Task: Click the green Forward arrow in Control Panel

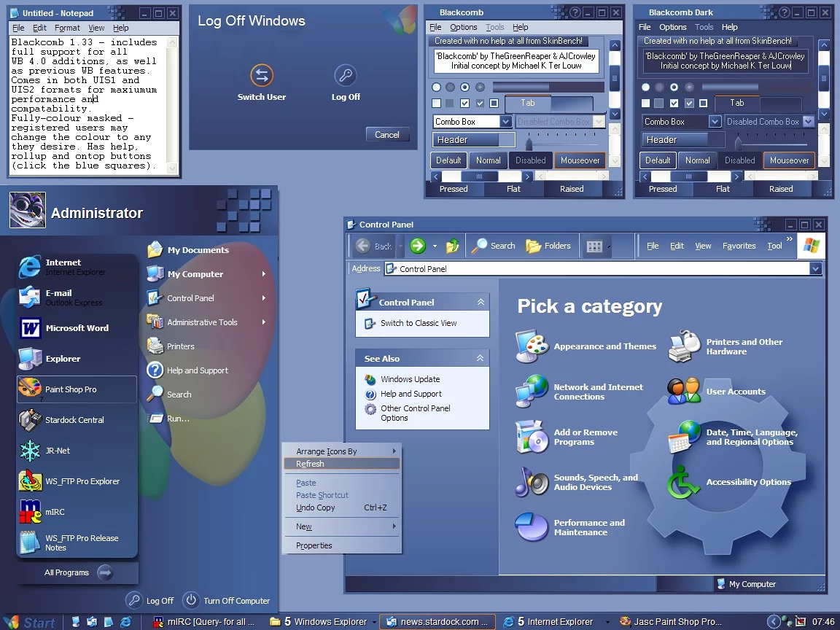Action: click(418, 246)
